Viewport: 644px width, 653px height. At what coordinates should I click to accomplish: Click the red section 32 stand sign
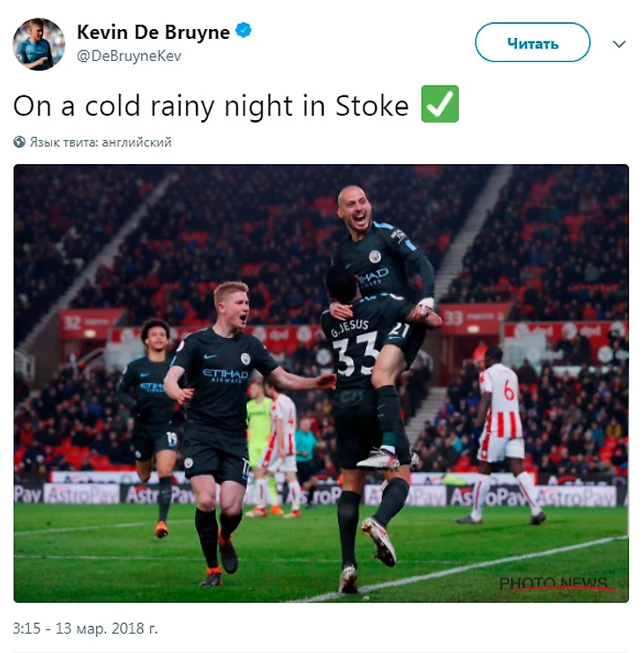91,323
